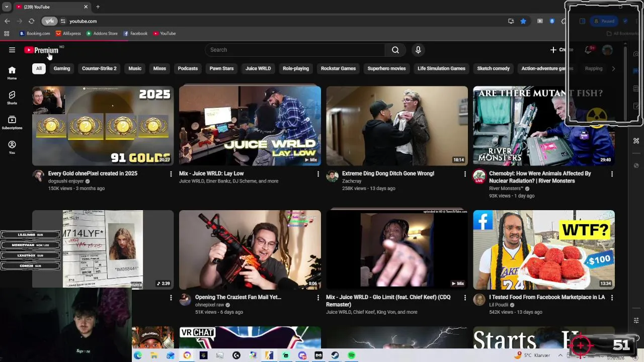Open Shorts from the sidebar

12,98
